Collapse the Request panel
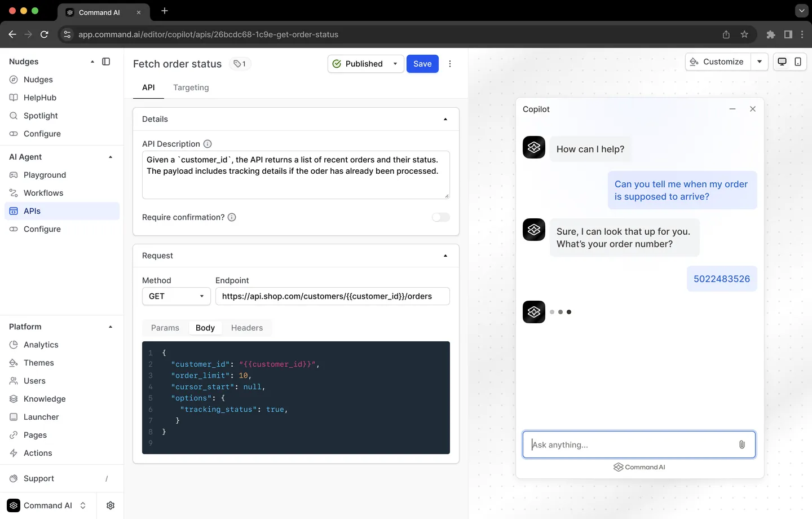 tap(445, 256)
